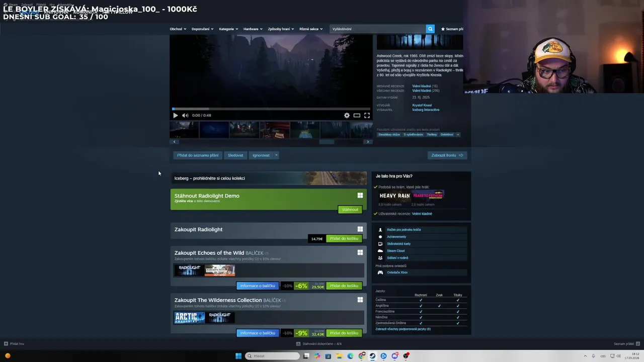Open Task View in the taskbar

(306, 356)
